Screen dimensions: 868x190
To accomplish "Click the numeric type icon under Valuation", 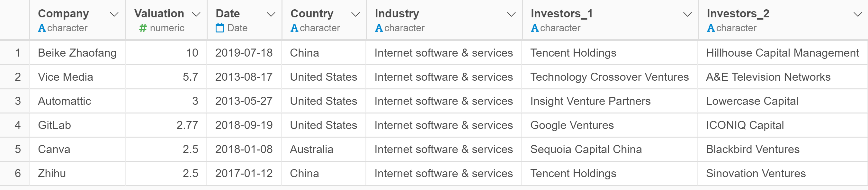I will pos(143,28).
